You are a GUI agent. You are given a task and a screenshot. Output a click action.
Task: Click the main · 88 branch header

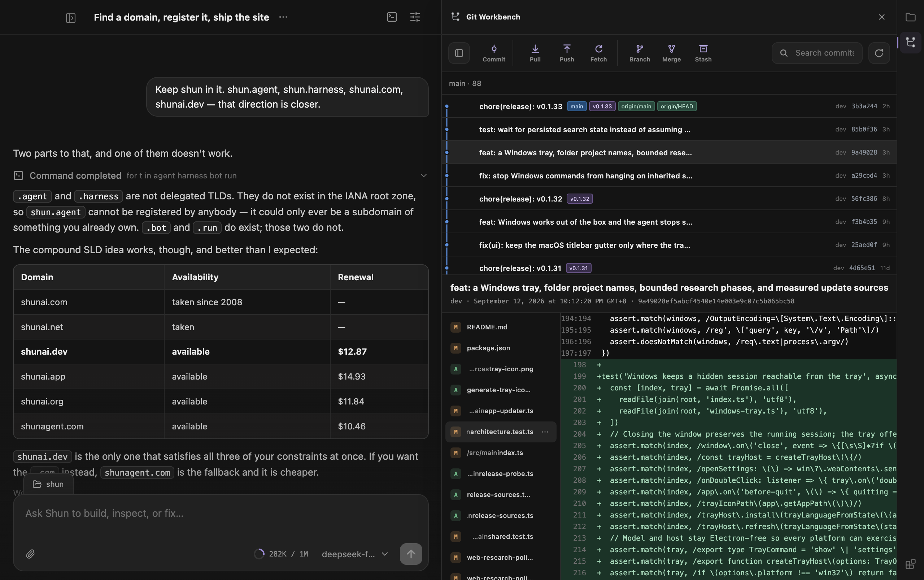tap(465, 83)
